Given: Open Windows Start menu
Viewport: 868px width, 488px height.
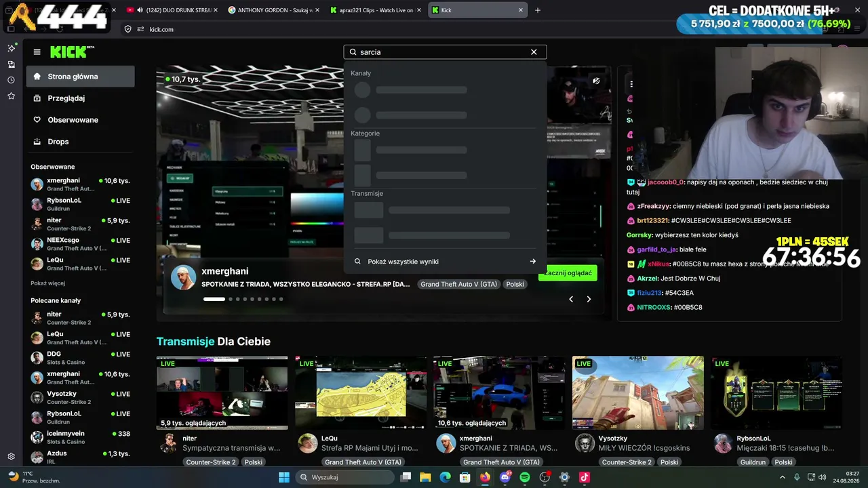Looking at the screenshot, I should (x=284, y=477).
